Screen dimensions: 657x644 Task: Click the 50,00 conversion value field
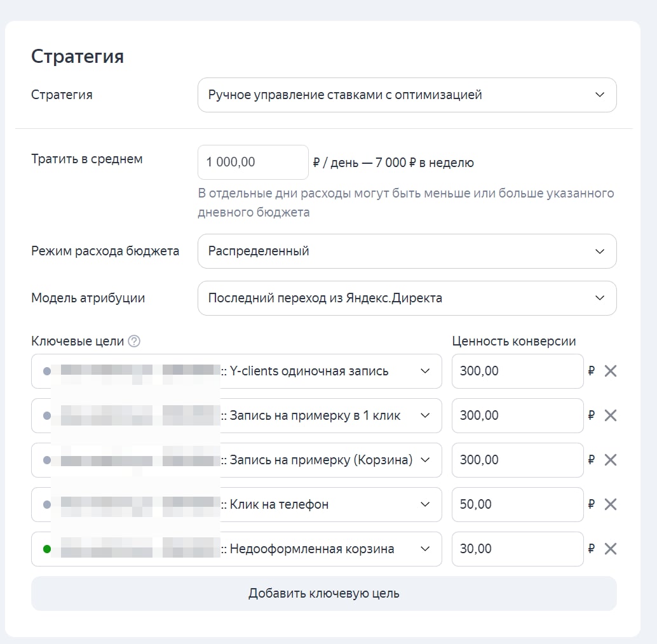pos(517,504)
